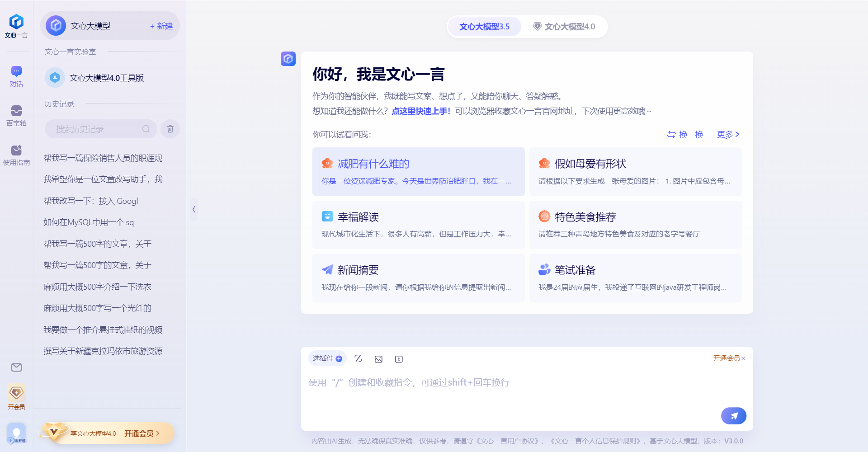Click the send message rocket button
The image size is (868, 452).
tap(733, 416)
